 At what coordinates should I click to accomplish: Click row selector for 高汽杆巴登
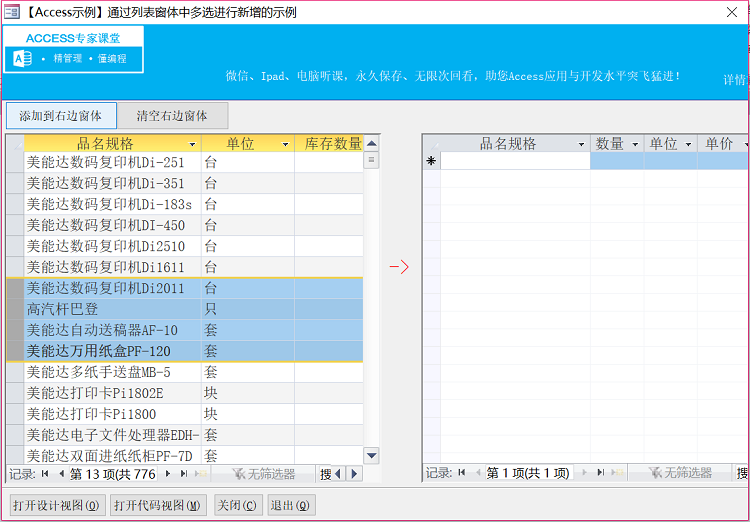(x=15, y=309)
